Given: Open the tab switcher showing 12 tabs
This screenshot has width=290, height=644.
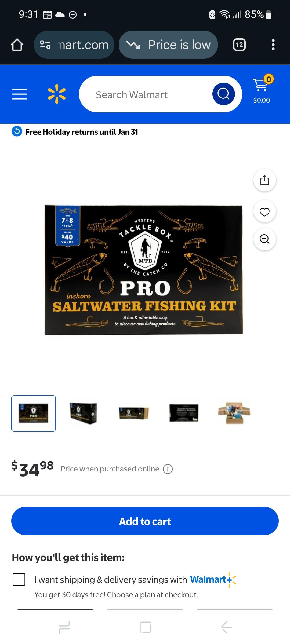Looking at the screenshot, I should click(x=239, y=45).
